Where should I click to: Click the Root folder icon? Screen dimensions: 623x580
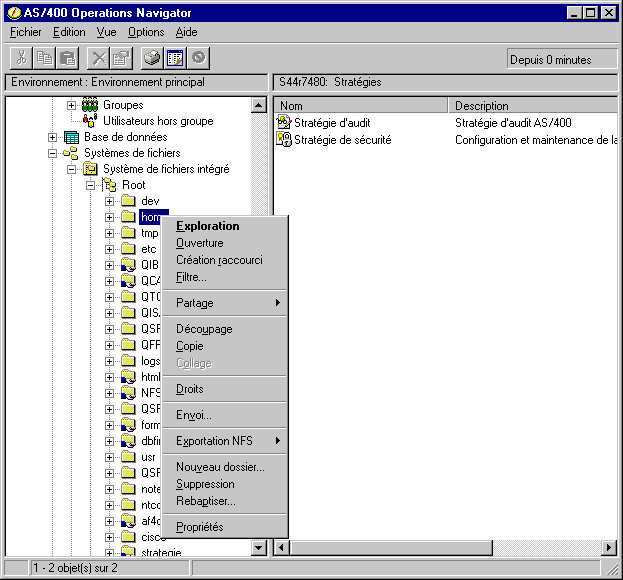(x=109, y=185)
